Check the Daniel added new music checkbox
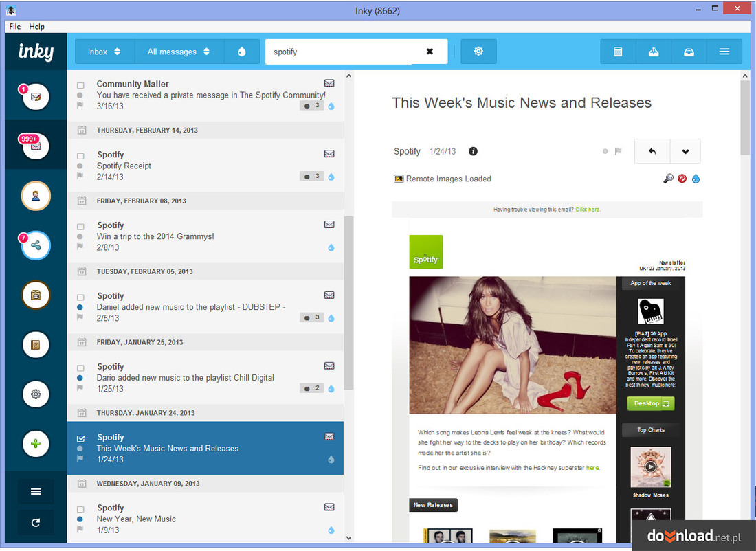 [80, 297]
